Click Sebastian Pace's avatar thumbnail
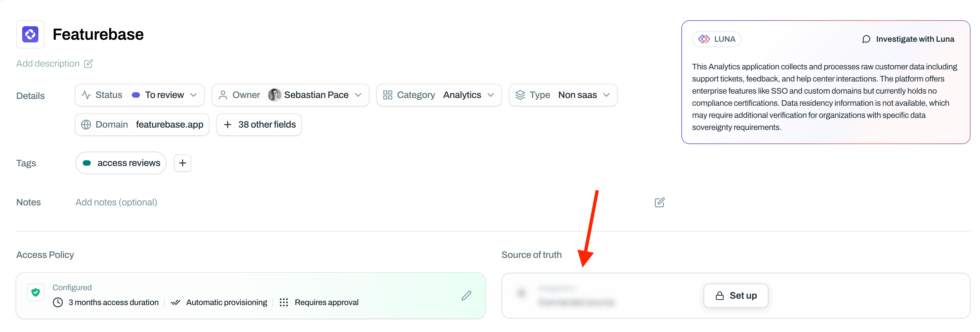The width and height of the screenshot is (980, 332). click(274, 95)
